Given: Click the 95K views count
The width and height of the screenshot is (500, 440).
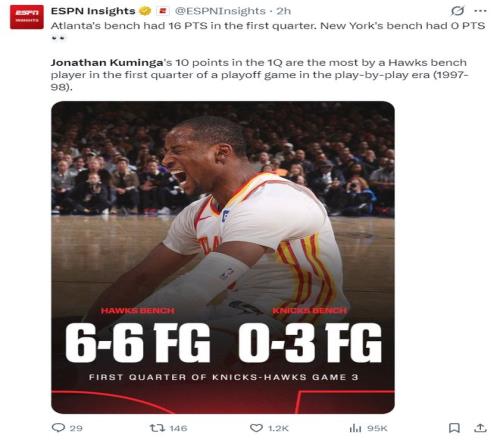Looking at the screenshot, I should (377, 428).
